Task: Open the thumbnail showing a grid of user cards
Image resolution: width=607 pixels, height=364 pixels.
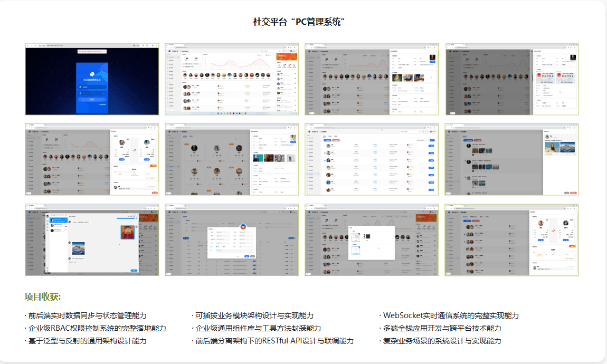Action: coord(232,159)
